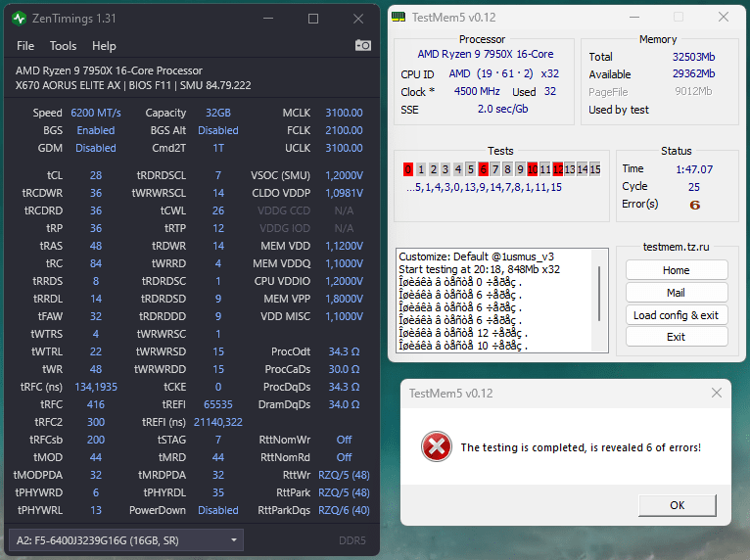Click the tRAS value 48
Image resolution: width=750 pixels, height=560 pixels.
coord(96,246)
